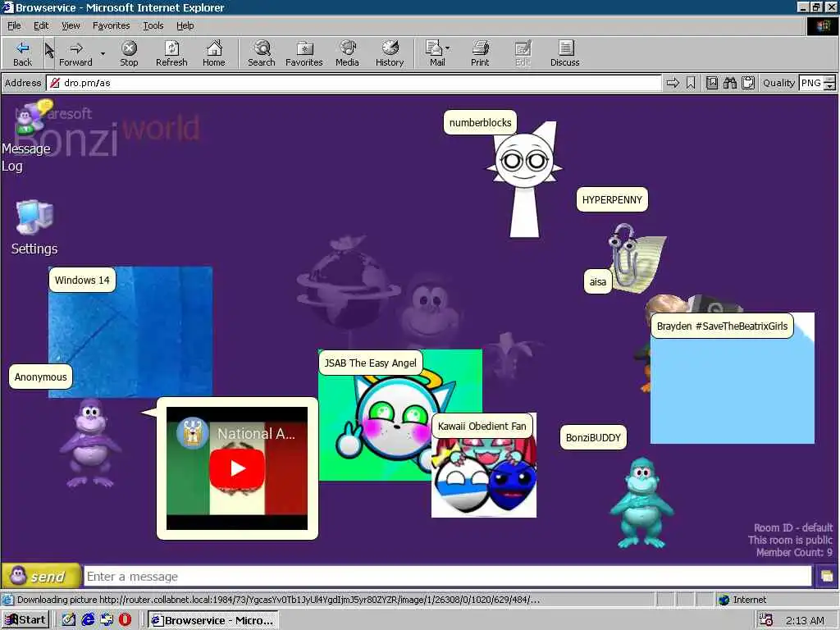The height and width of the screenshot is (630, 840).
Task: Open the Edit menu in menu bar
Action: pos(41,25)
